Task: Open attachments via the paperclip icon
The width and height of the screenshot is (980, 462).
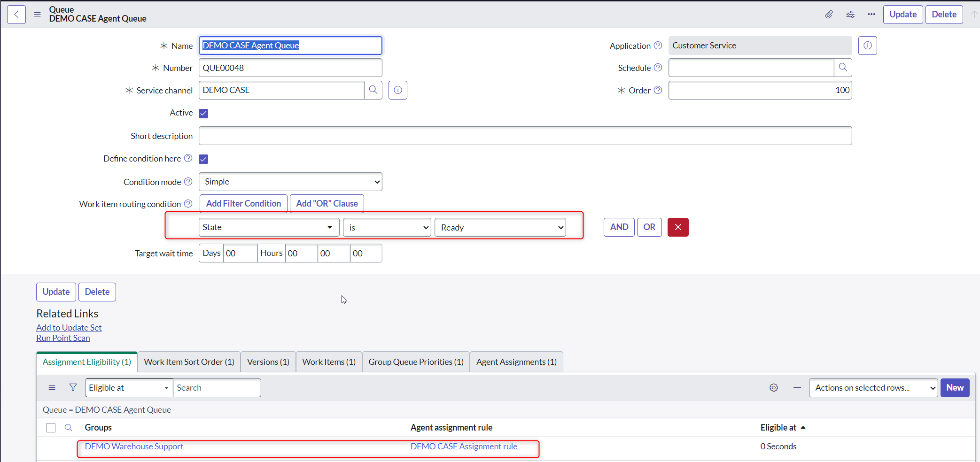Action: pyautogui.click(x=829, y=15)
